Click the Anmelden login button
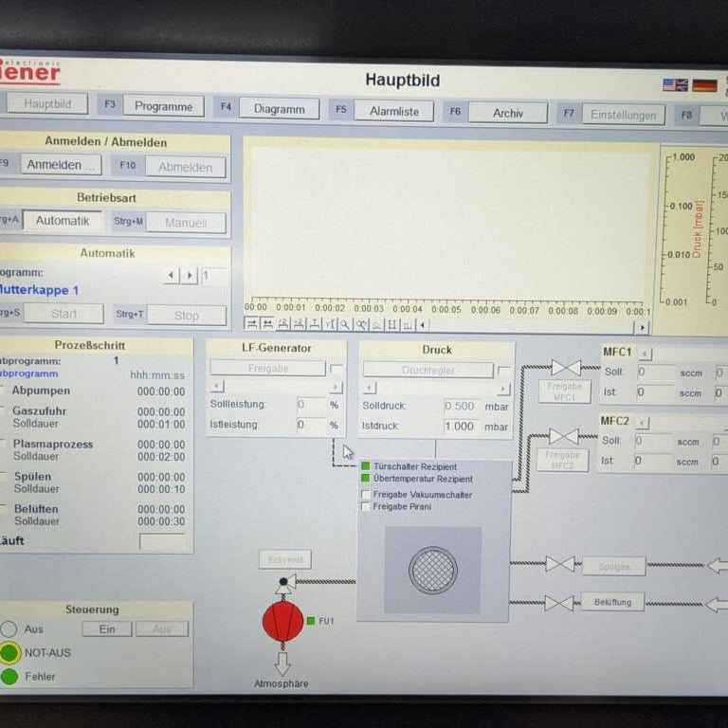 click(61, 165)
